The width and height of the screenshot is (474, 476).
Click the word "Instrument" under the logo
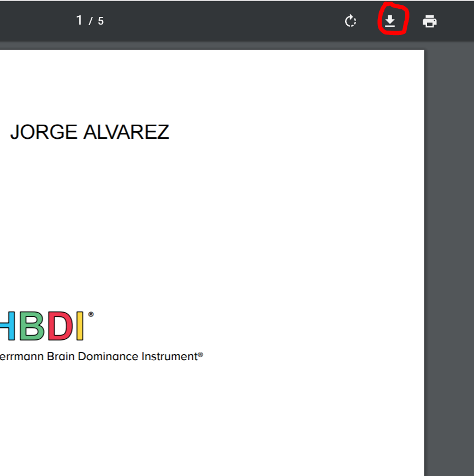point(169,356)
